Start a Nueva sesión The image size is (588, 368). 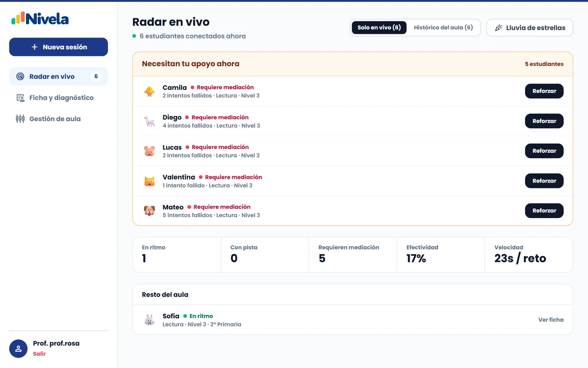[58, 47]
